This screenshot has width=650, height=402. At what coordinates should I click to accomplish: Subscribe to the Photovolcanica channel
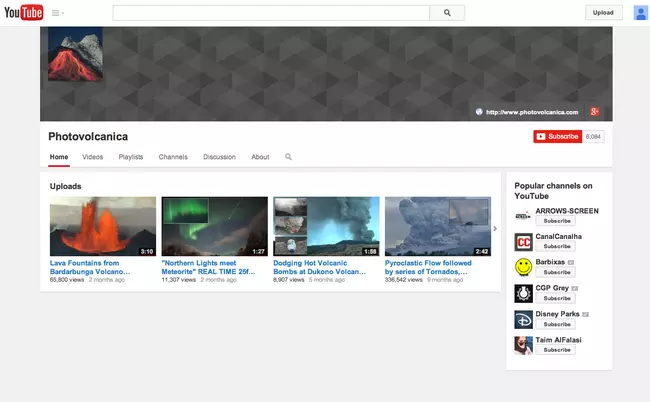click(x=557, y=136)
